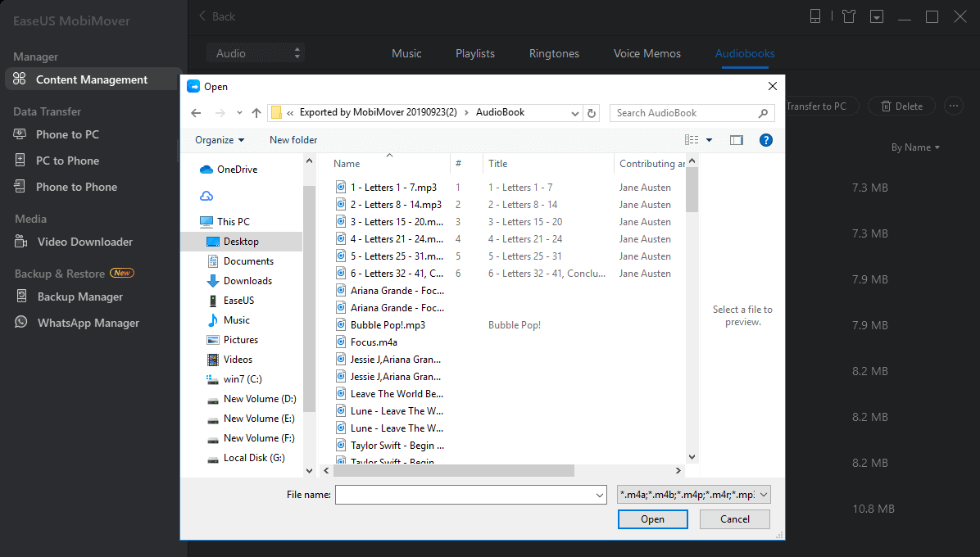Select the Downloads folder in the tree

[x=247, y=281]
